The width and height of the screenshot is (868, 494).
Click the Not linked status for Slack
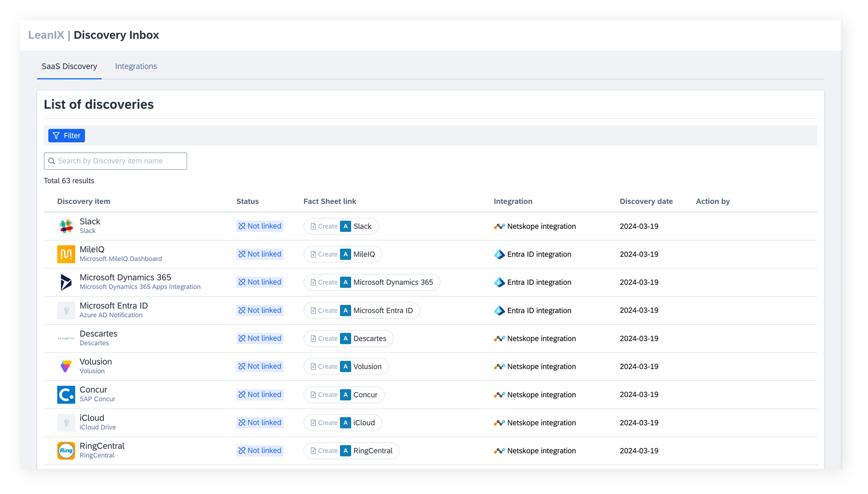[260, 226]
